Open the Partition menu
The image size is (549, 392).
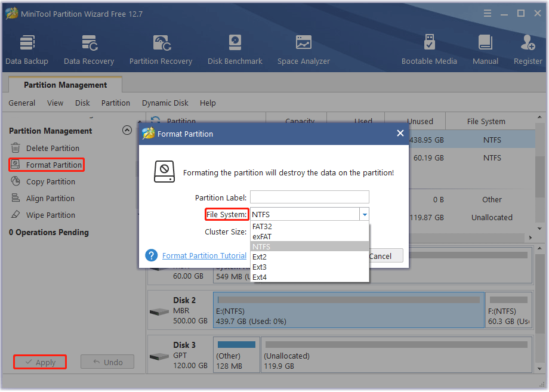(x=116, y=103)
